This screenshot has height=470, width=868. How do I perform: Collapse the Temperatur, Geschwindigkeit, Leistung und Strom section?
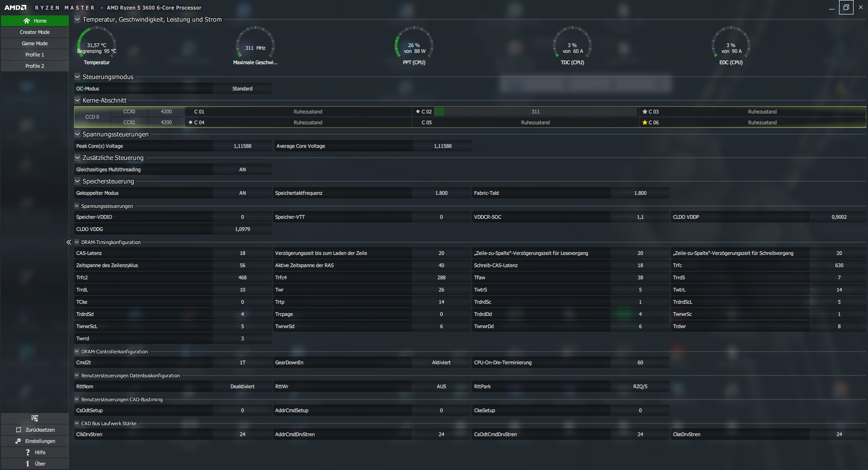click(x=77, y=19)
